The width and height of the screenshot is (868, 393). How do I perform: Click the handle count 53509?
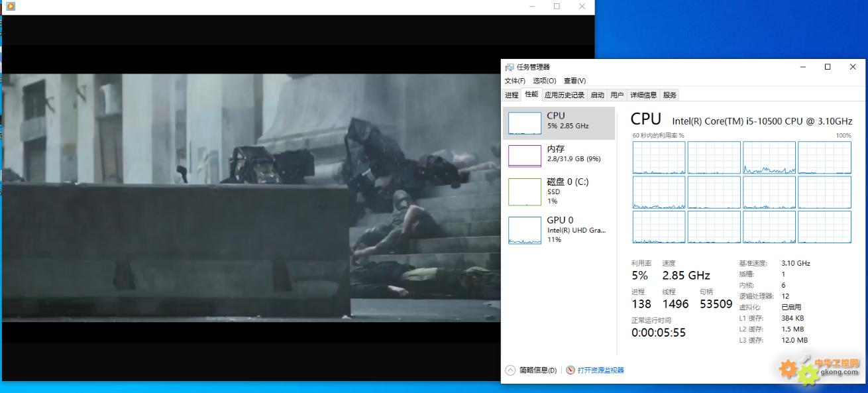click(716, 304)
